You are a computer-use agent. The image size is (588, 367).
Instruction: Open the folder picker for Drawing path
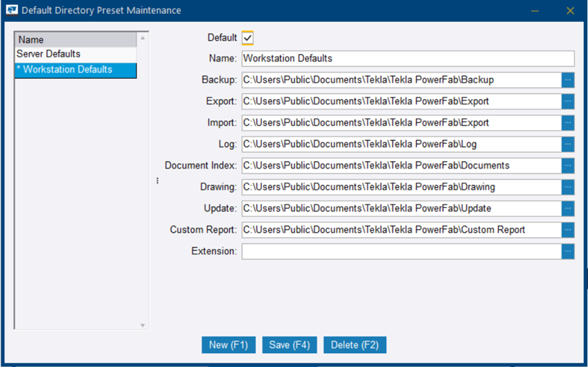[568, 187]
